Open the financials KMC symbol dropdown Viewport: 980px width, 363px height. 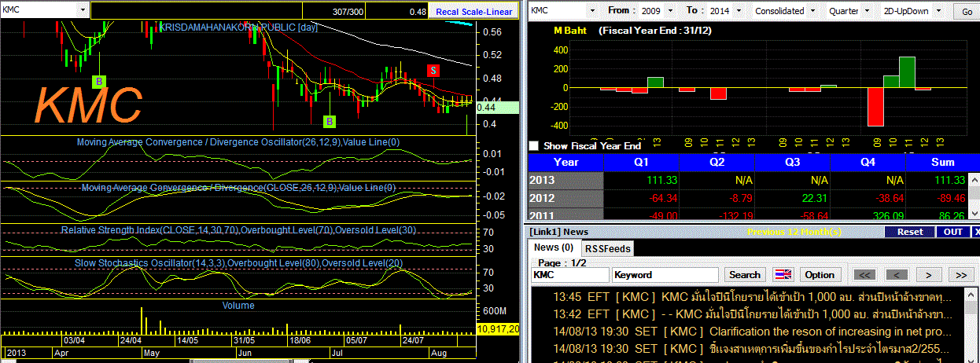(x=595, y=11)
